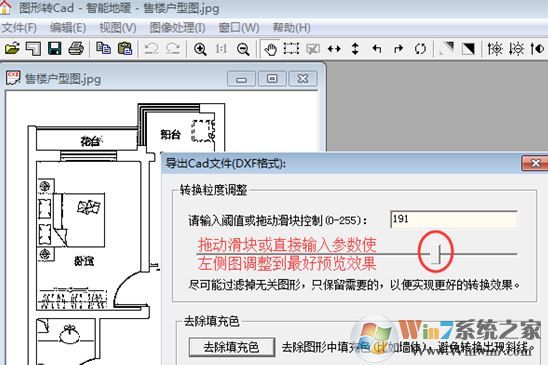Click the black-and-white diagonal invert icon
548x365 pixels.
468,49
